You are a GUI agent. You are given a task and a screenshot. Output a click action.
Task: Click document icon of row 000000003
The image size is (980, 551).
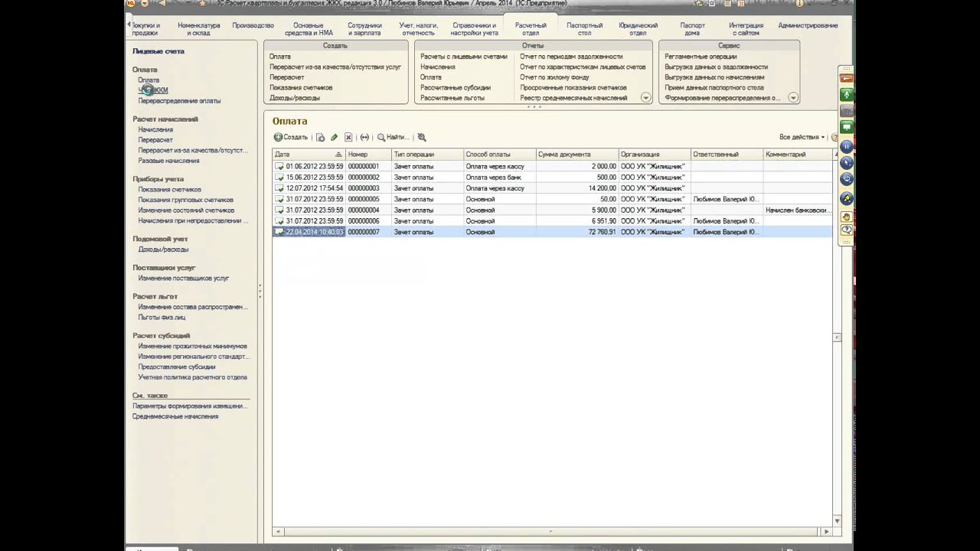280,188
